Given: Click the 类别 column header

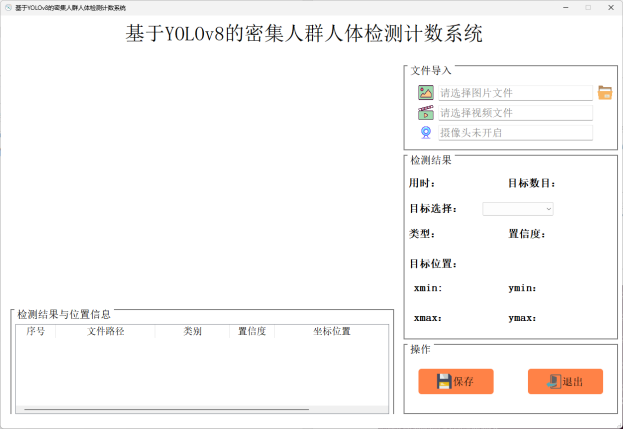Looking at the screenshot, I should pyautogui.click(x=192, y=331).
